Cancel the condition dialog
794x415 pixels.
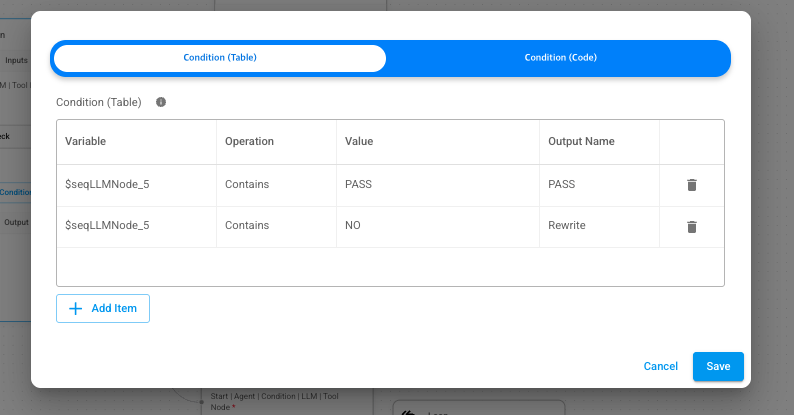(x=660, y=366)
